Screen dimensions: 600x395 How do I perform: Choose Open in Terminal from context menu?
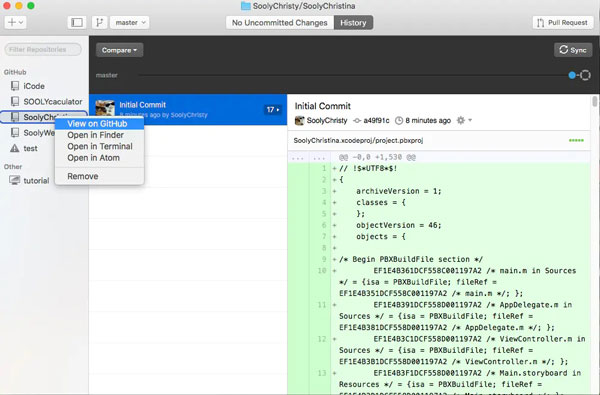click(99, 146)
